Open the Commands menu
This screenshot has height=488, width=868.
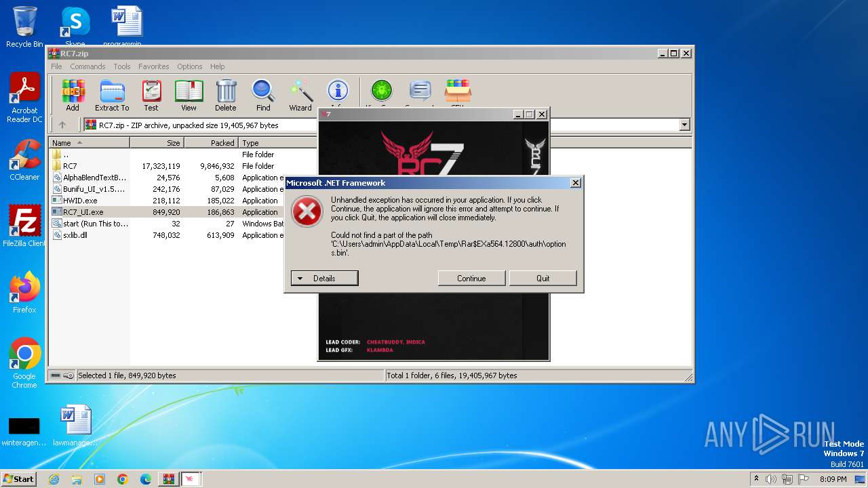click(x=87, y=66)
